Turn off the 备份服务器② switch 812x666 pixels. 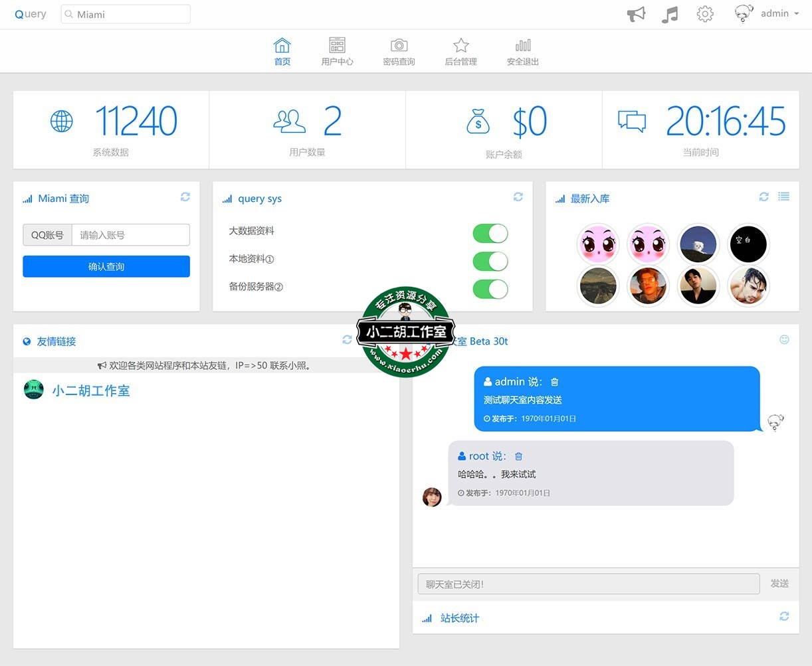click(x=490, y=289)
